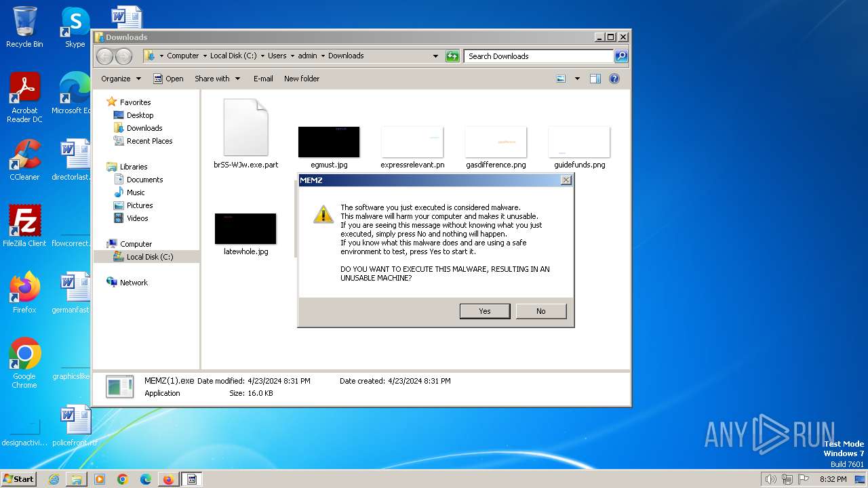The width and height of the screenshot is (868, 488).
Task: Focus the Search Downloads field
Action: pyautogui.click(x=539, y=56)
